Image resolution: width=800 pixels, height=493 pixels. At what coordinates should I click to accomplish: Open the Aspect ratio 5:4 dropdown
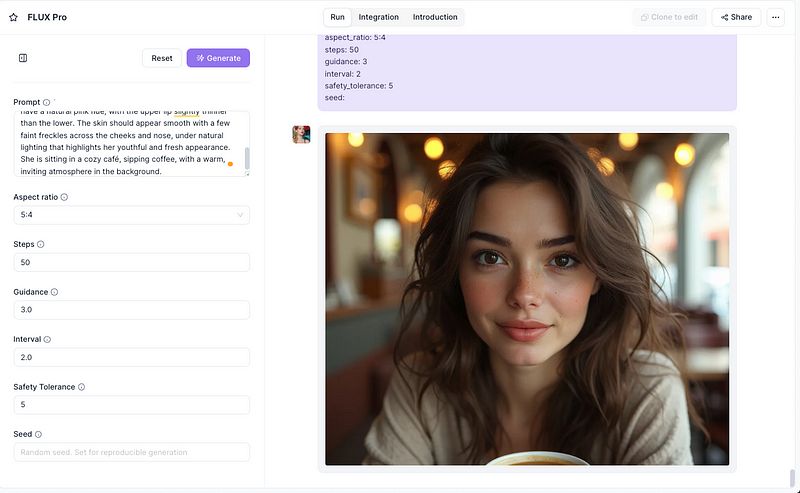132,215
